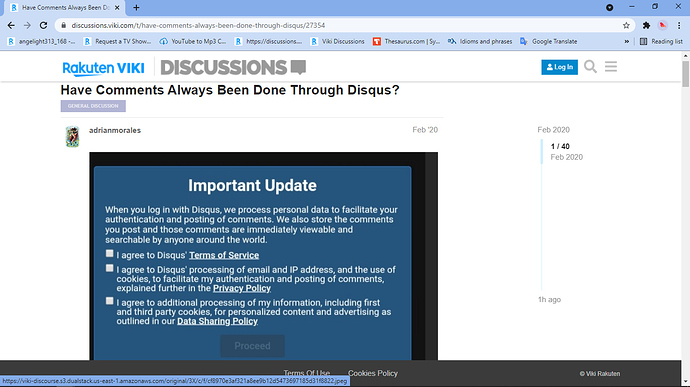Open the thread title Have Comments Always Been Done
The width and height of the screenshot is (690, 387).
(230, 90)
